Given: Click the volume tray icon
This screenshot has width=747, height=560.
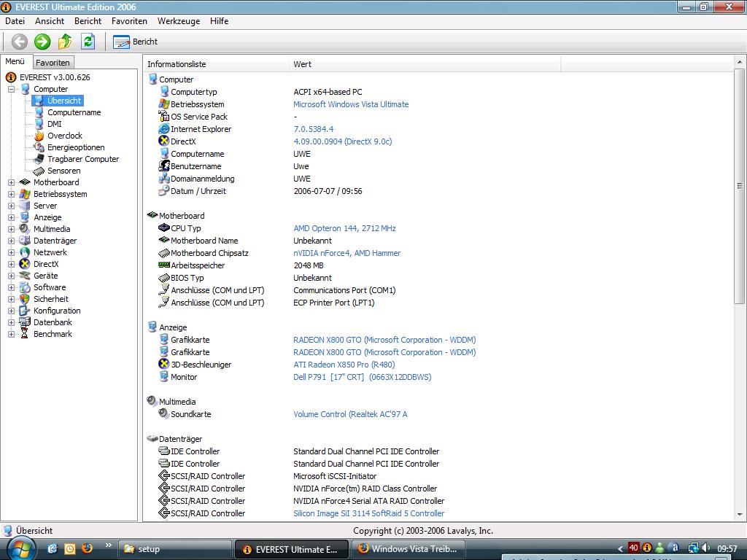Looking at the screenshot, I should pyautogui.click(x=705, y=548).
